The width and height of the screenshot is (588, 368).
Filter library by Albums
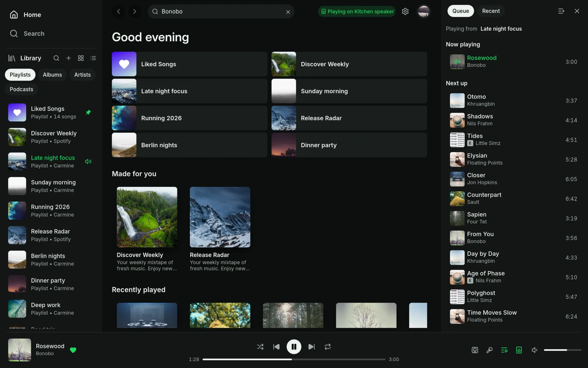[x=52, y=75]
